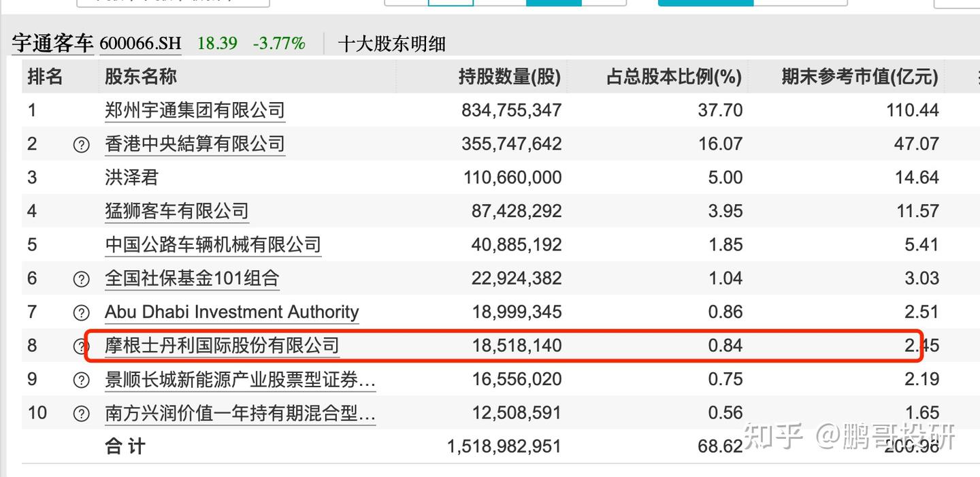This screenshot has height=477, width=980.
Task: Click market value 3.03
Action: point(922,278)
